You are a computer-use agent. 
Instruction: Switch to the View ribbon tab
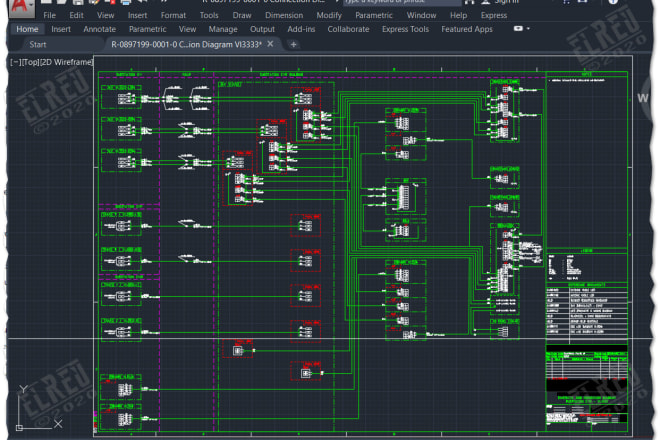tap(187, 29)
